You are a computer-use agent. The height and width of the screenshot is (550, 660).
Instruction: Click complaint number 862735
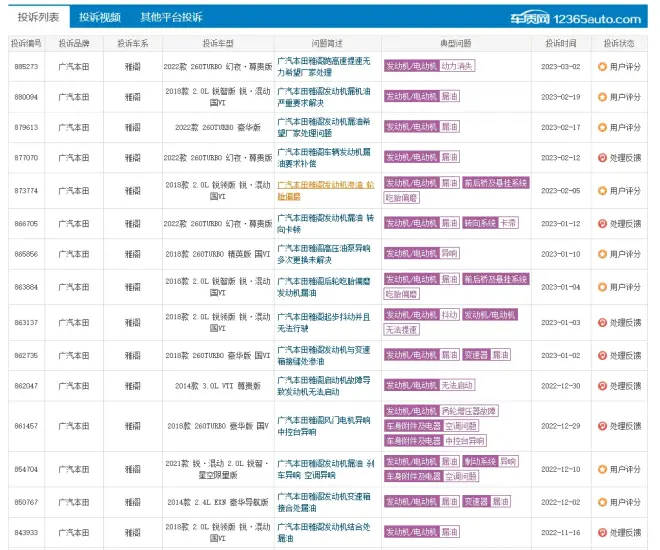pos(27,355)
